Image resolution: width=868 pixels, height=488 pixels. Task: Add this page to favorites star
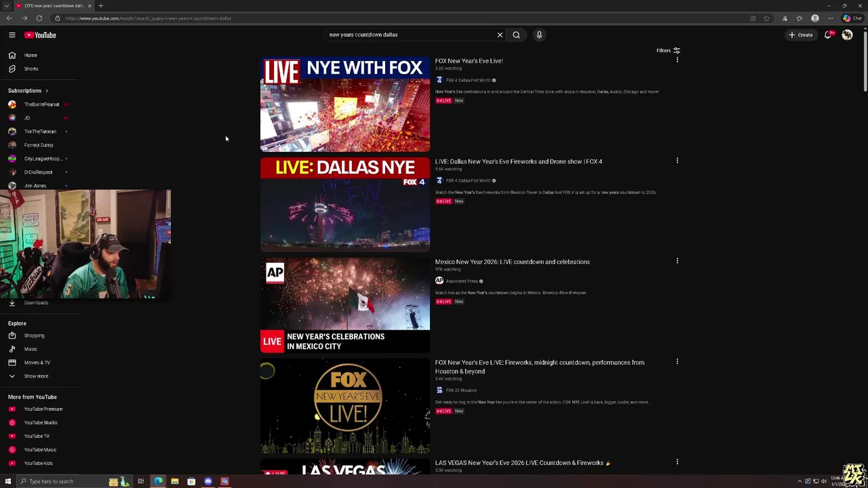766,18
